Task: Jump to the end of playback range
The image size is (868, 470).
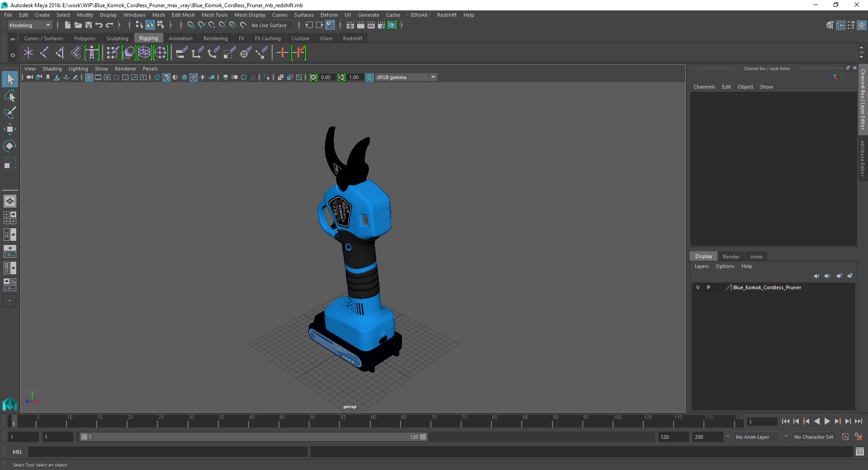Action: pyautogui.click(x=858, y=421)
